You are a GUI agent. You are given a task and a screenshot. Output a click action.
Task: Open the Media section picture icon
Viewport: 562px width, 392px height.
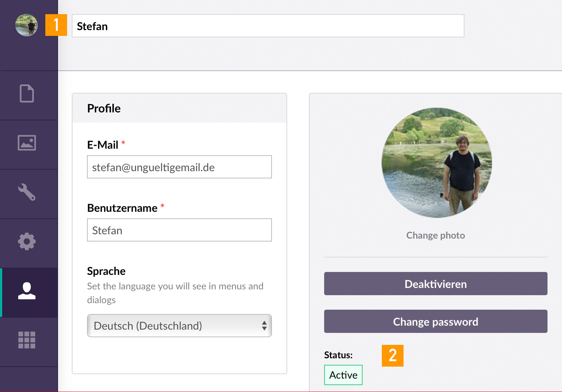point(27,143)
